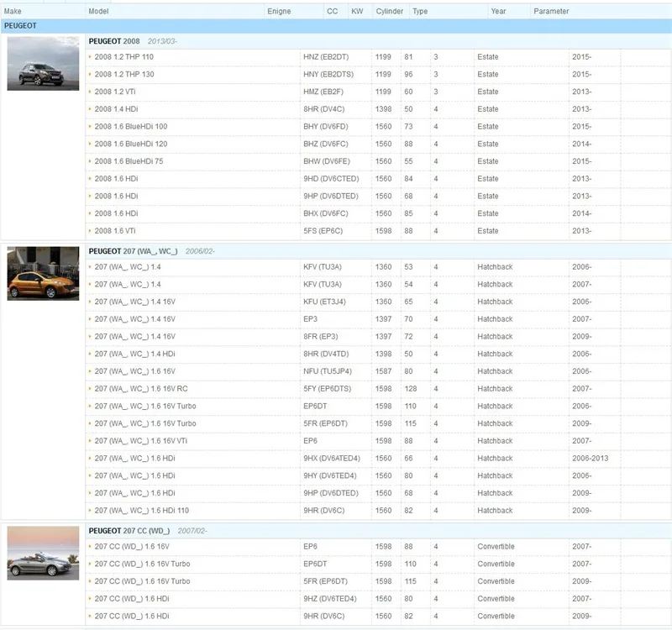Click the Parameter column header
Screen dimensions: 672x630
click(551, 11)
